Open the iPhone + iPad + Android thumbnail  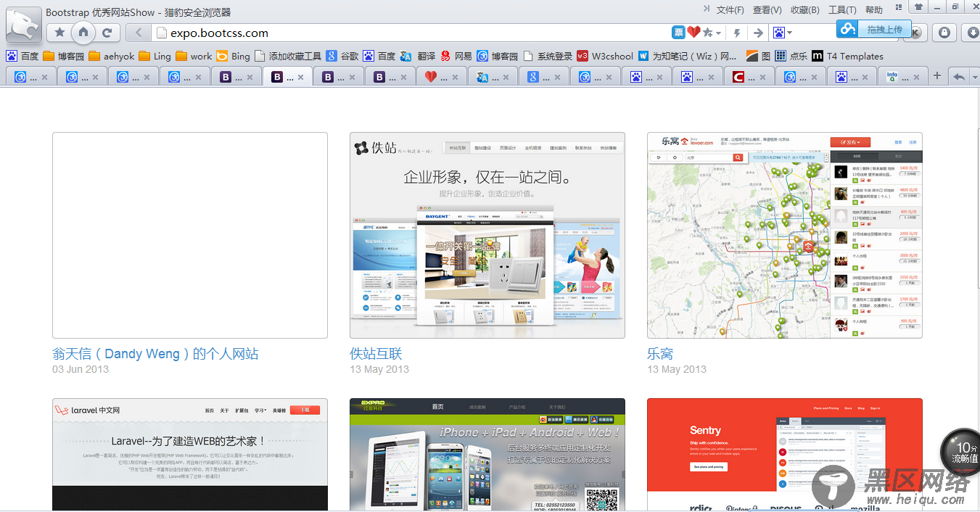click(487, 455)
